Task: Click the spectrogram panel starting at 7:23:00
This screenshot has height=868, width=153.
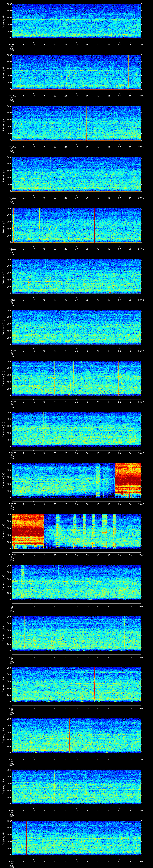Action: (x=77, y=378)
